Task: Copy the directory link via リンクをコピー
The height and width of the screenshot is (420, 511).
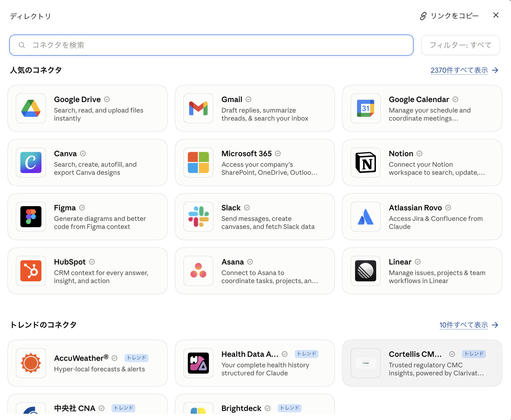Action: (449, 16)
